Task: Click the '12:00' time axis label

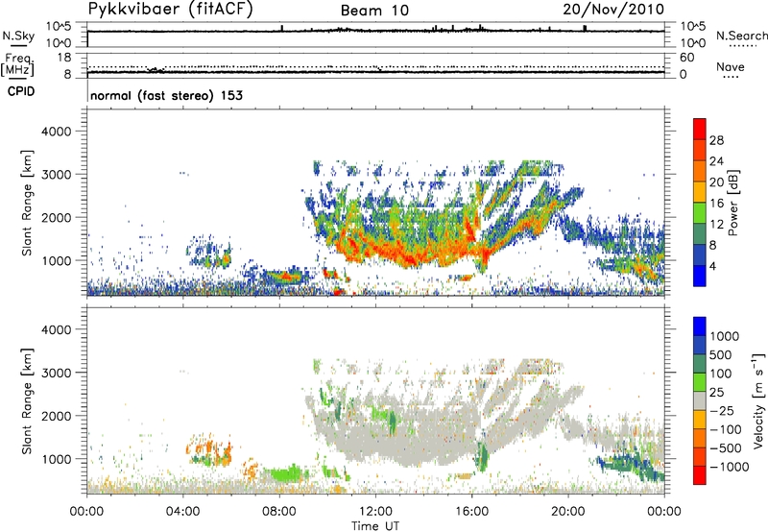Action: click(x=375, y=512)
